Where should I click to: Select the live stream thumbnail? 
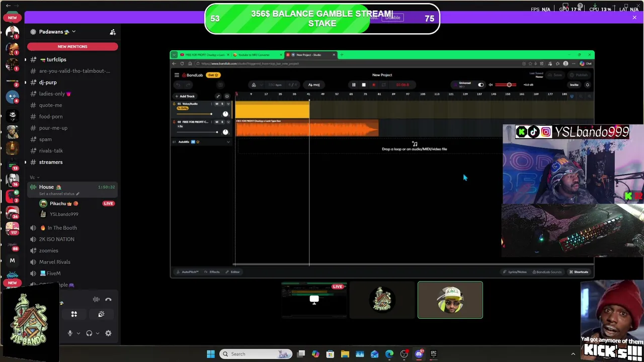(x=314, y=300)
